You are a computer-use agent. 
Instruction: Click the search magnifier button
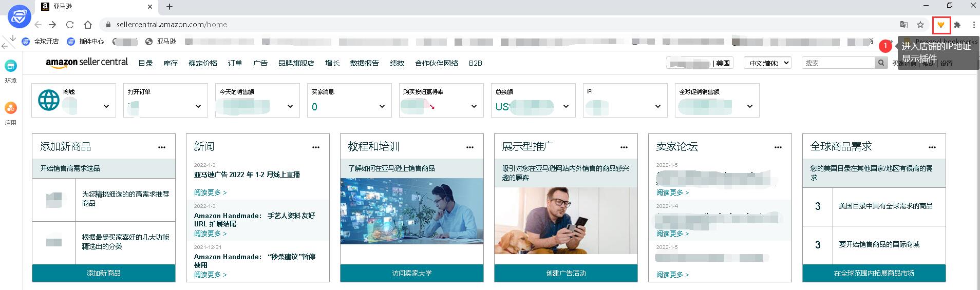pos(881,63)
